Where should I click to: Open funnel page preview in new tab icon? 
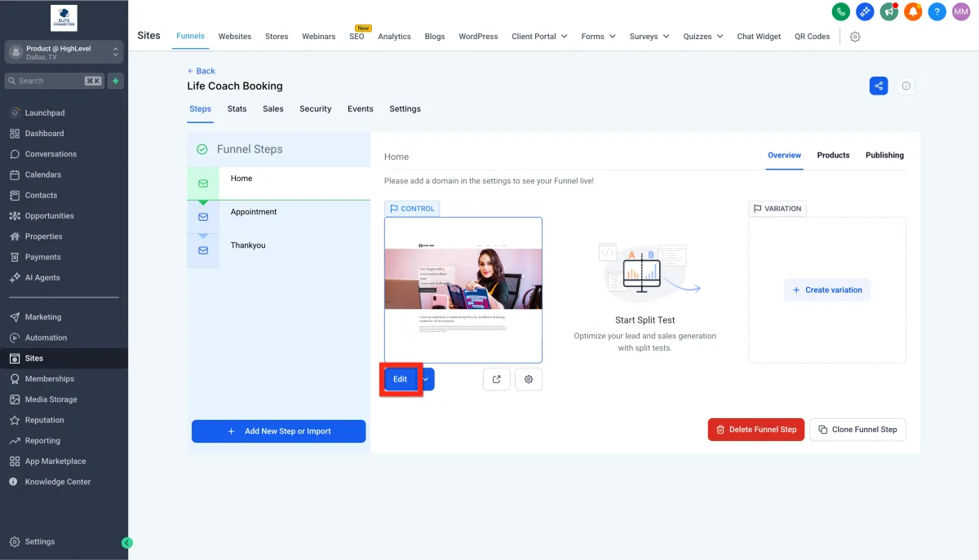click(x=497, y=379)
